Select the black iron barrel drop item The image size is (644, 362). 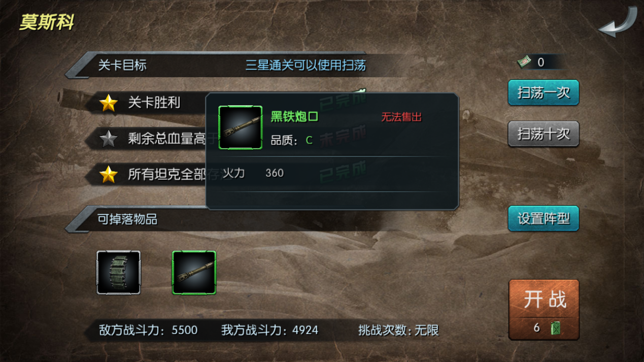tap(194, 273)
